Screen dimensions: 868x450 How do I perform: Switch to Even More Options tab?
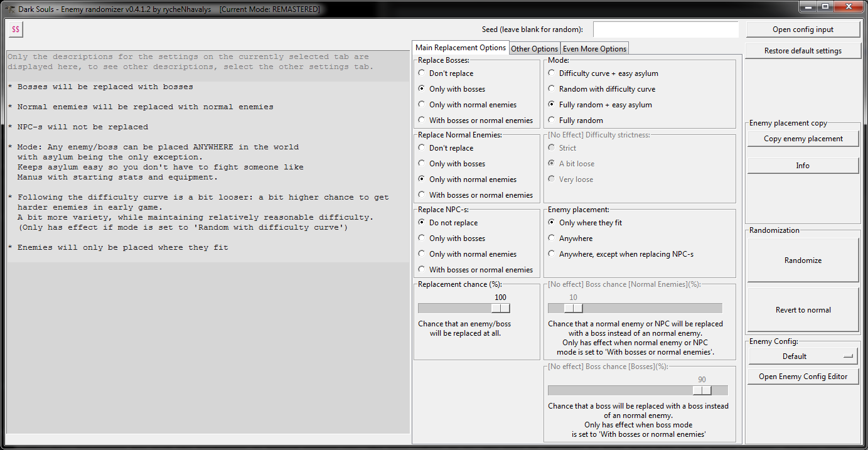point(594,49)
